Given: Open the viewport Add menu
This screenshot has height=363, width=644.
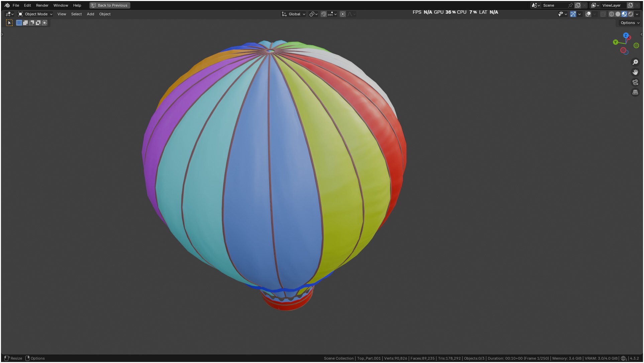Looking at the screenshot, I should 90,14.
